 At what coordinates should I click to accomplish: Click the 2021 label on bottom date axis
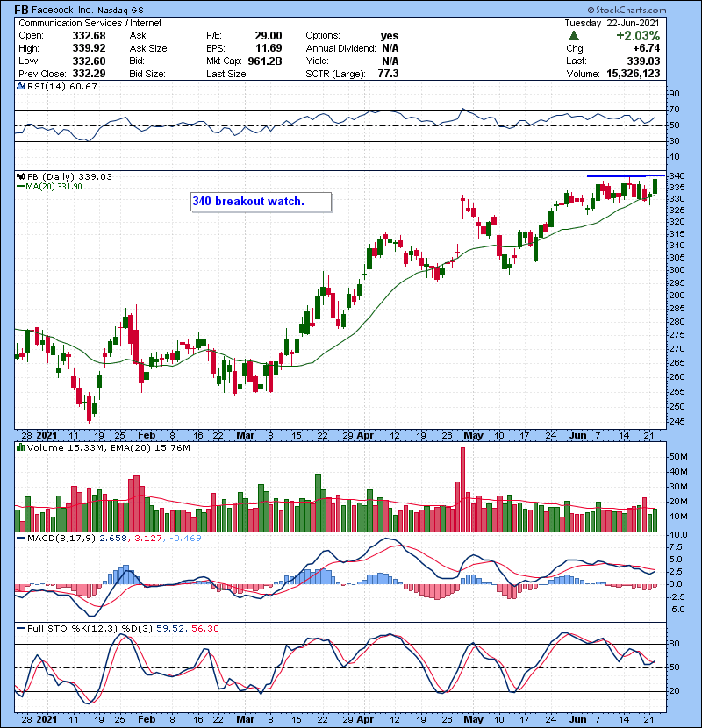tap(47, 719)
